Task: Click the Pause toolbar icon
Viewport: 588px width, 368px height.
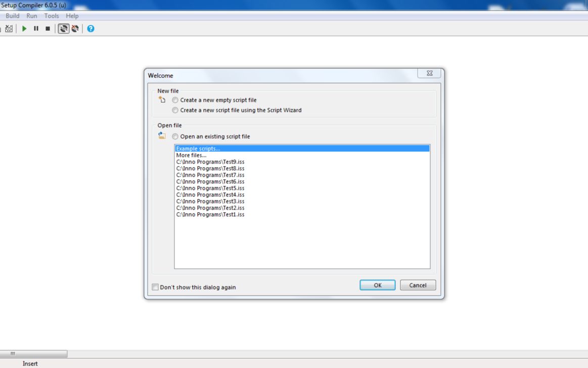Action: [35, 28]
